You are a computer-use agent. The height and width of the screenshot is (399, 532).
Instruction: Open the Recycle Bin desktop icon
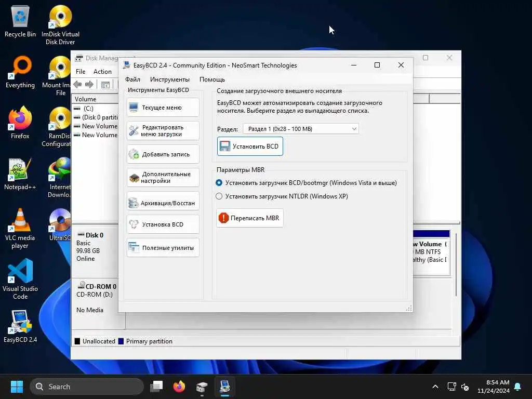[20, 22]
